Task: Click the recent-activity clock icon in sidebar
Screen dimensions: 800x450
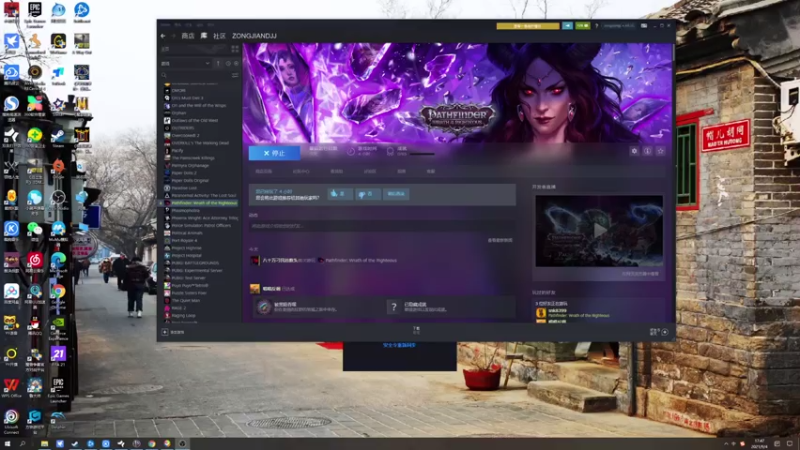Action: point(228,64)
